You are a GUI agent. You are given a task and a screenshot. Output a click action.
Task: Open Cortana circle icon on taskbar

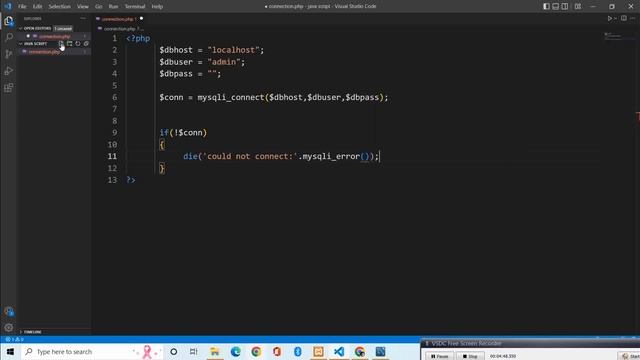pos(173,351)
